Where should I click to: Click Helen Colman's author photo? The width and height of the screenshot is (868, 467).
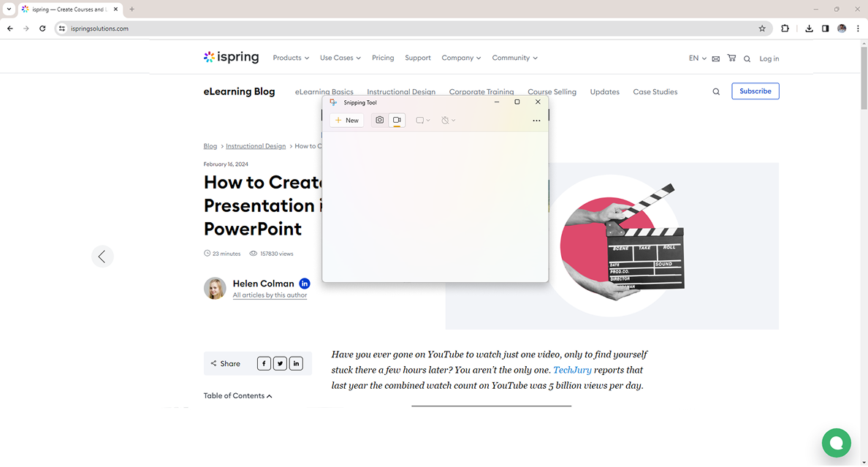[215, 289]
